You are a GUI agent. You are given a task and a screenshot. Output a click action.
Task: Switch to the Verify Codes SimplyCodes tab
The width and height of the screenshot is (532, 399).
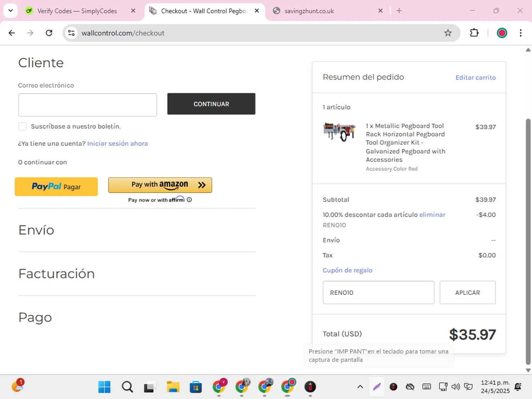click(x=77, y=11)
